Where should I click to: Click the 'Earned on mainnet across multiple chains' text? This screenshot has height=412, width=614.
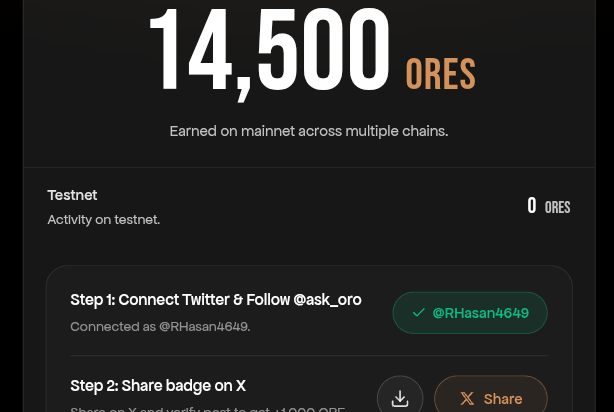pyautogui.click(x=309, y=131)
